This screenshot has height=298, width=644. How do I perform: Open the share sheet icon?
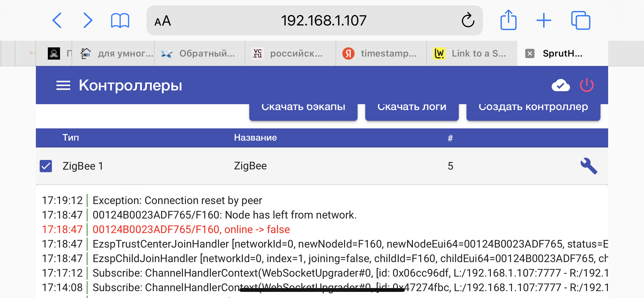(x=508, y=20)
